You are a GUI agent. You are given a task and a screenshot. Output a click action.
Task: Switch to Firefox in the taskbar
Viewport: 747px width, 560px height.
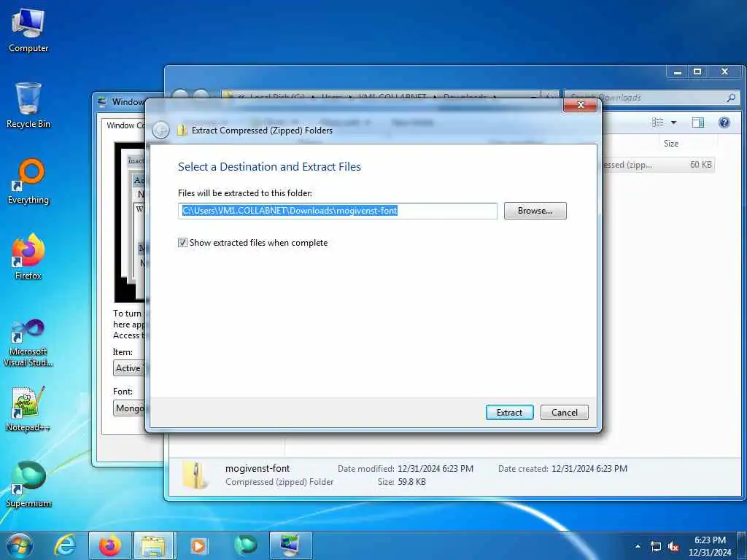tap(109, 545)
